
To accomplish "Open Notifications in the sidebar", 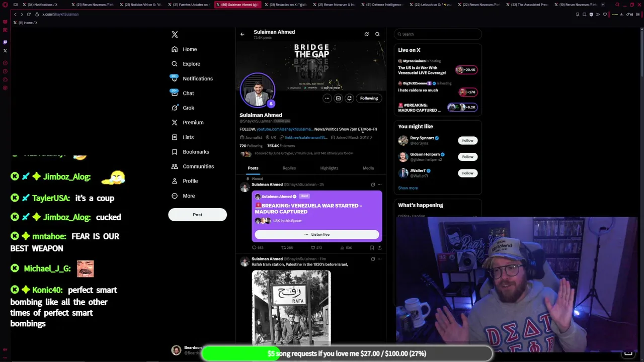I will pos(192,78).
